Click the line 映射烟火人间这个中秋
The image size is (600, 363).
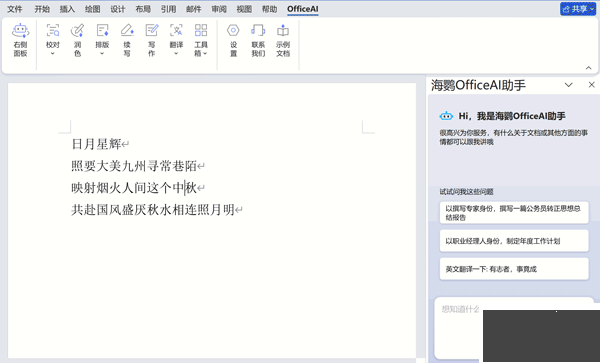click(134, 188)
